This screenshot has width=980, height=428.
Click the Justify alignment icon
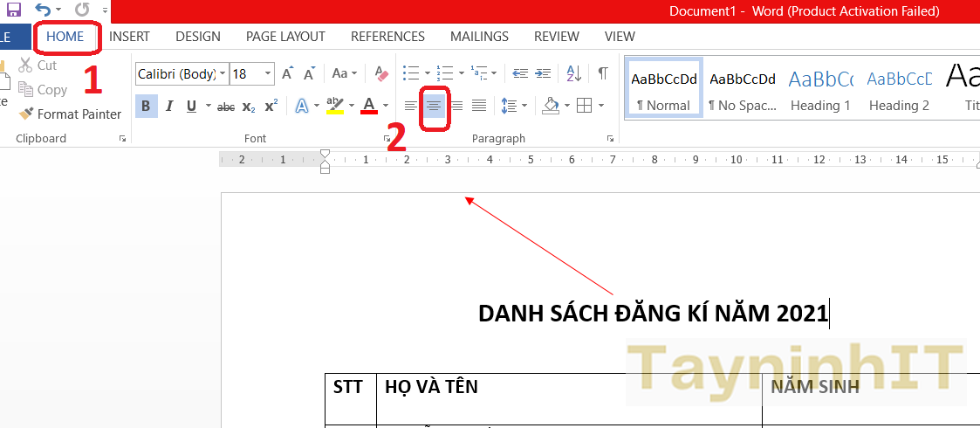click(479, 106)
